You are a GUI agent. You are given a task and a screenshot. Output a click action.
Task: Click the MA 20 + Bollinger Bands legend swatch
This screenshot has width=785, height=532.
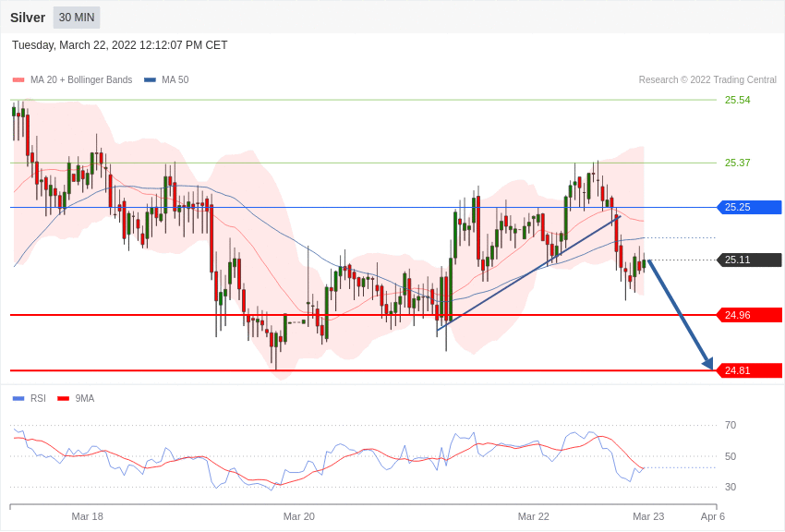click(18, 80)
